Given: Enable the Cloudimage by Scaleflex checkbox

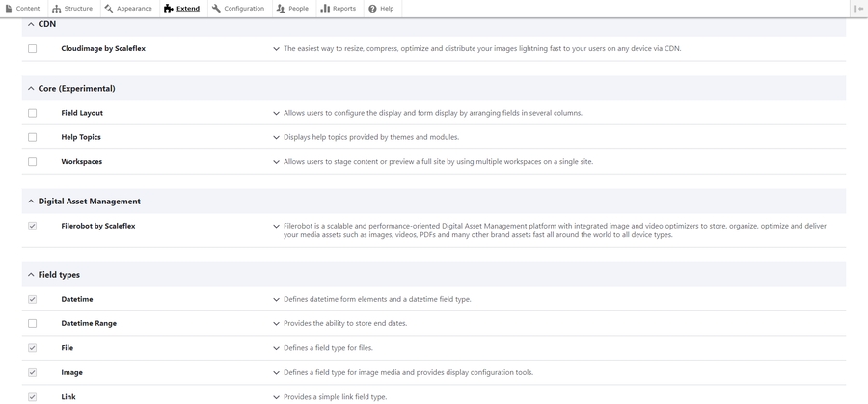Looking at the screenshot, I should tap(32, 48).
